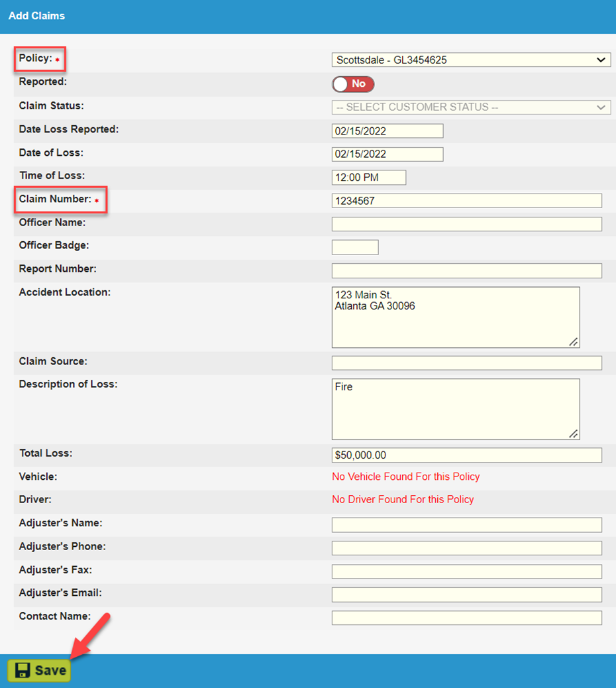Select the Time of Loss field

369,177
